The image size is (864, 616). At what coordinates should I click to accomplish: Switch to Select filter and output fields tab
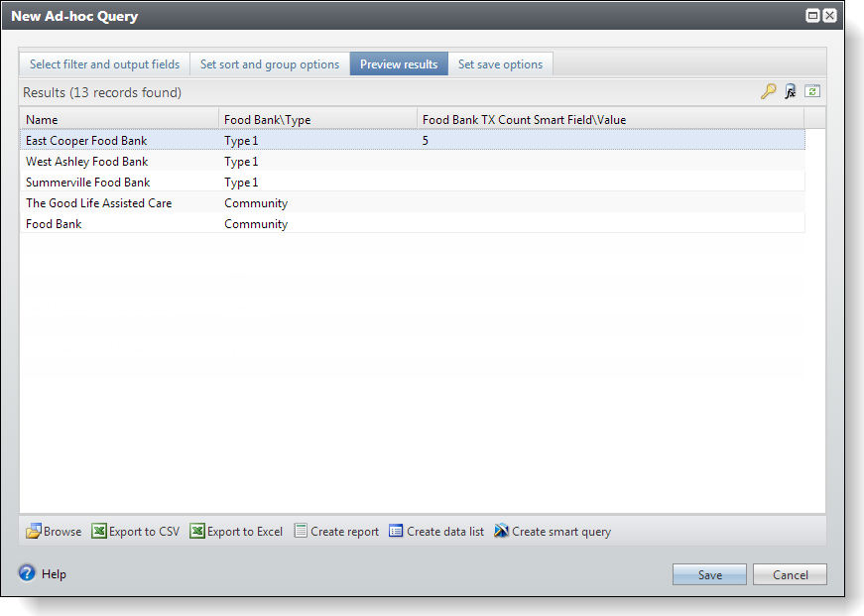[105, 64]
